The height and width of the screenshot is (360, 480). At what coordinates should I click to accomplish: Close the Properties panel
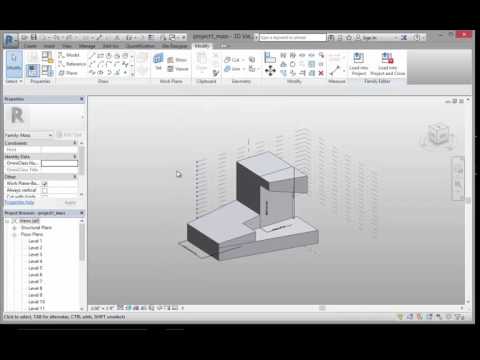82,99
